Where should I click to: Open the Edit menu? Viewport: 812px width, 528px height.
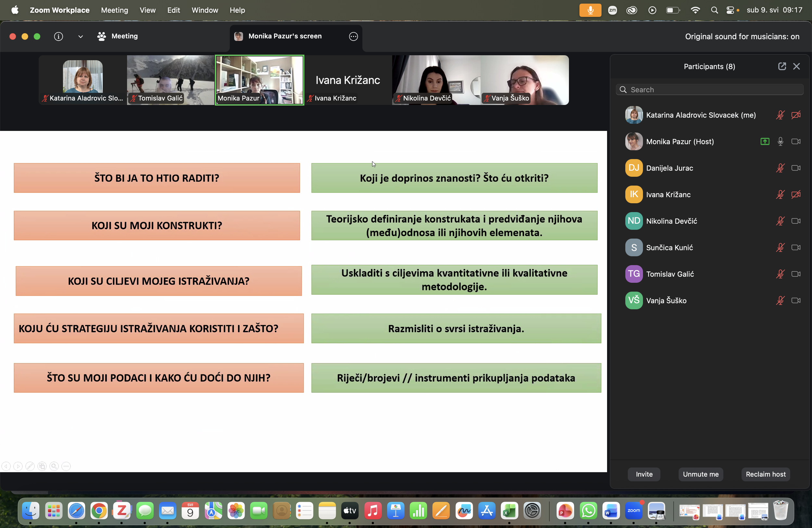coord(173,10)
